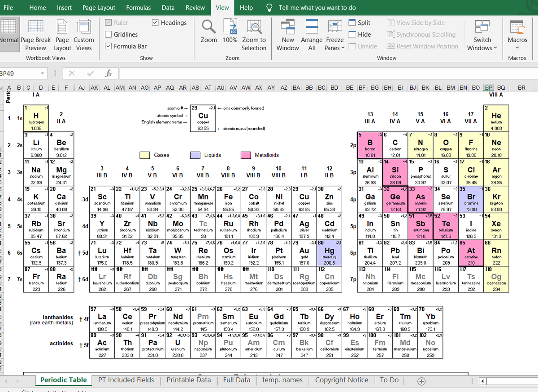Click Zoom to Selection

254,35
